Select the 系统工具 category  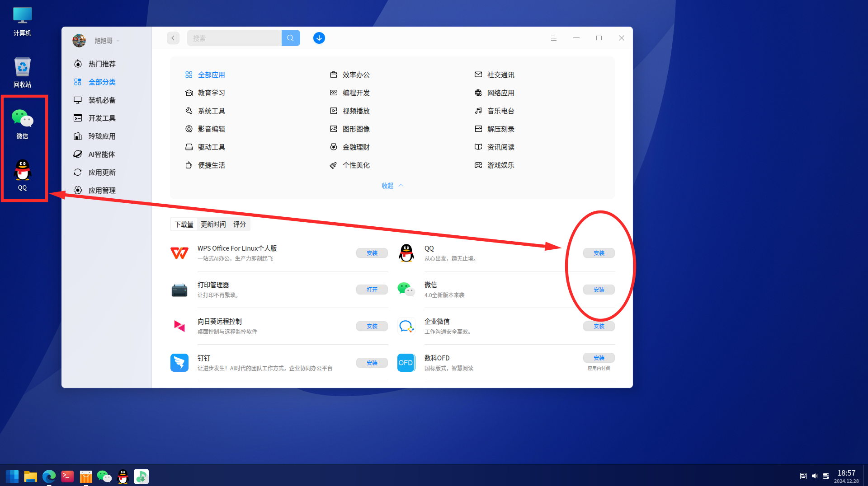pos(205,111)
